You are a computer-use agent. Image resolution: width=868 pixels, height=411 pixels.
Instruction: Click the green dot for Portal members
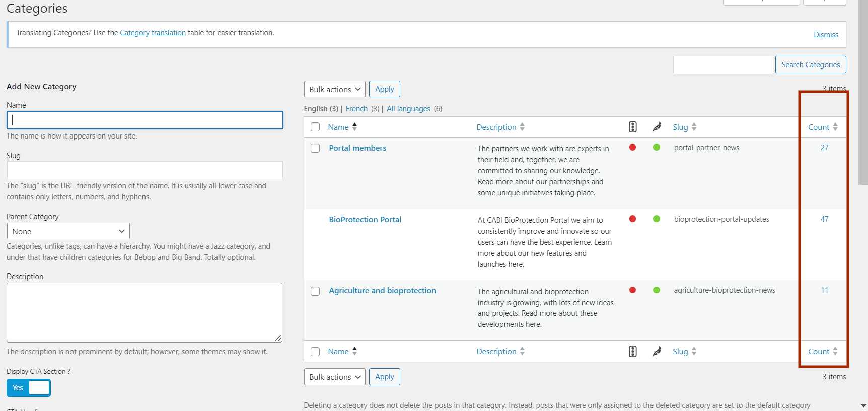tap(657, 147)
